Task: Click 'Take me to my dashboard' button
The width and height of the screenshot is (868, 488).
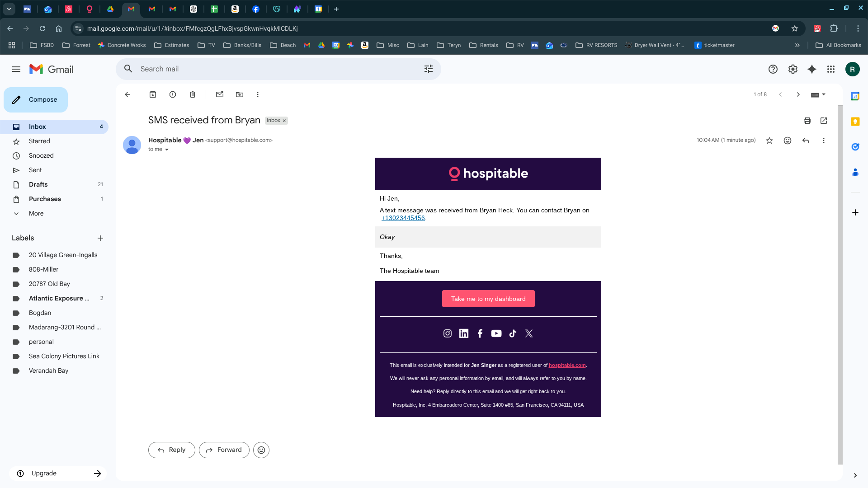Action: coord(488,299)
